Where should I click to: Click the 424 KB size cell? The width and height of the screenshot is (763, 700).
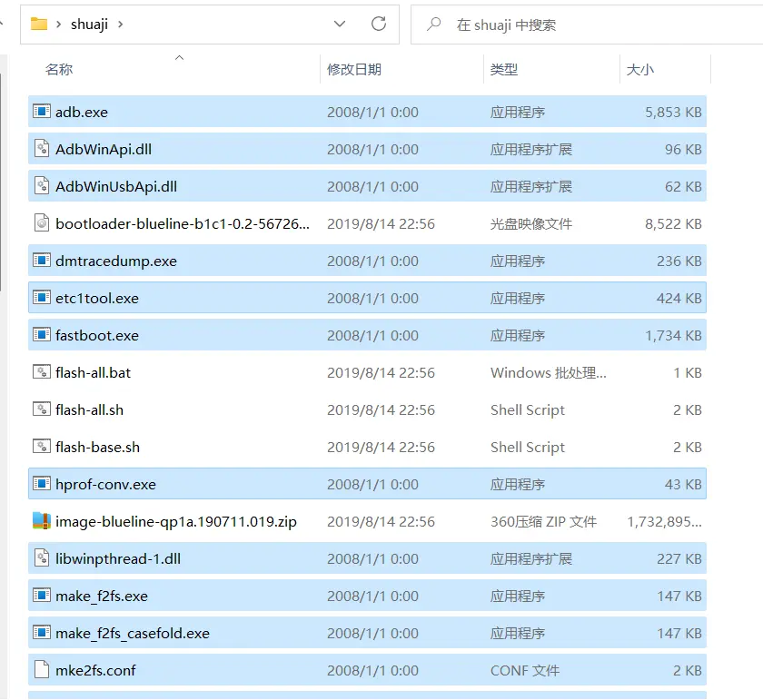tap(679, 298)
